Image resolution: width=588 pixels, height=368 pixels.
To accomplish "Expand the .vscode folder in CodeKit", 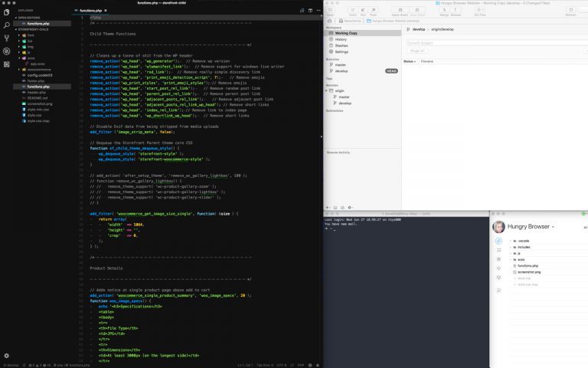I will (511, 241).
